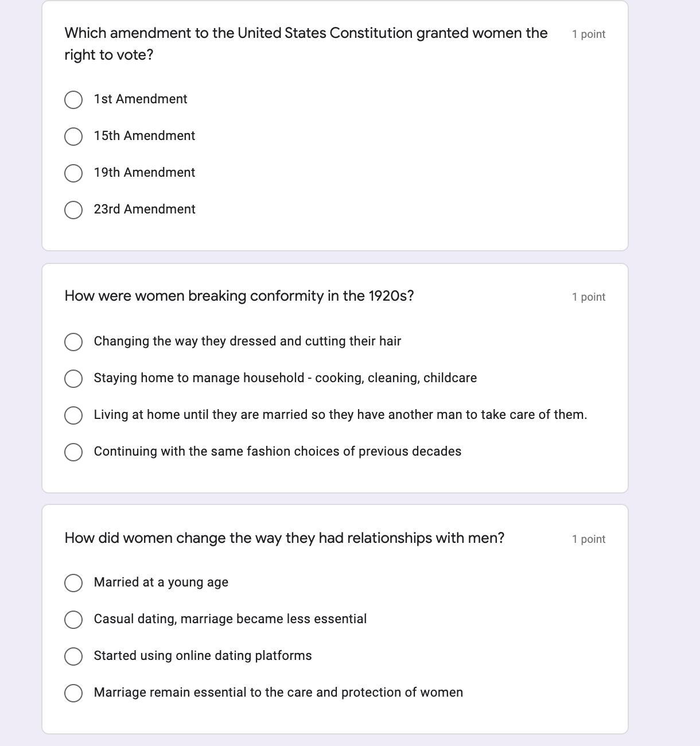Choose 'Married at a young age' option

coord(73,583)
